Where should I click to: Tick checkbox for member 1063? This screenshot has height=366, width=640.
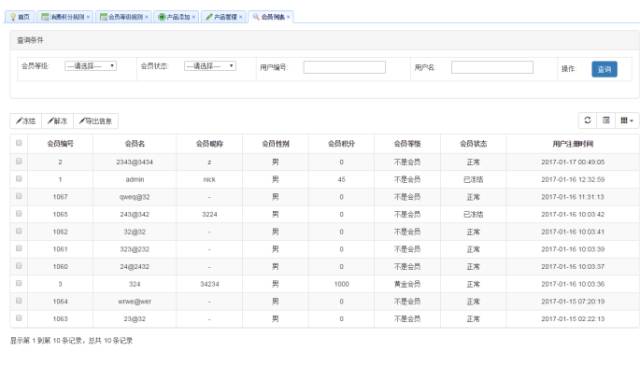click(19, 318)
